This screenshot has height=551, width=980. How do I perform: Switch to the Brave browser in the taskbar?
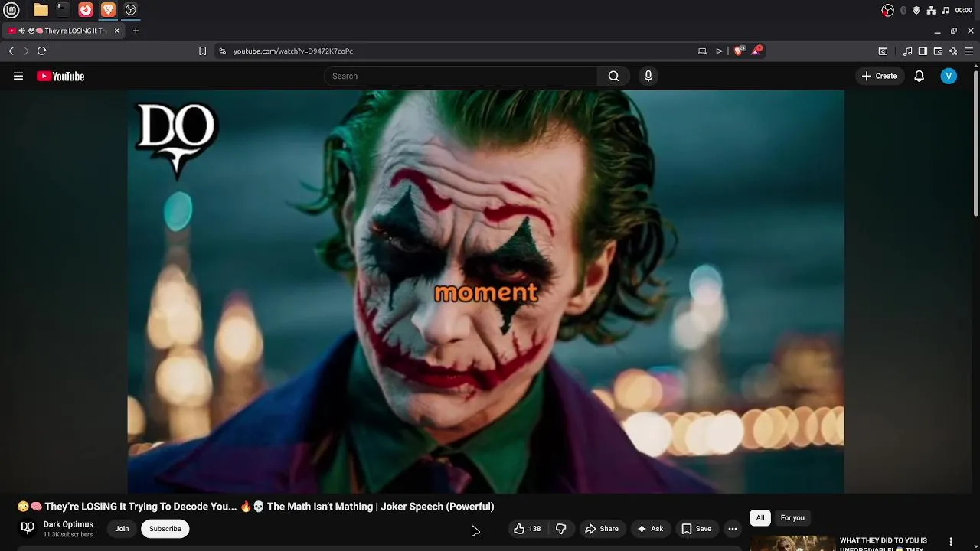(x=108, y=10)
